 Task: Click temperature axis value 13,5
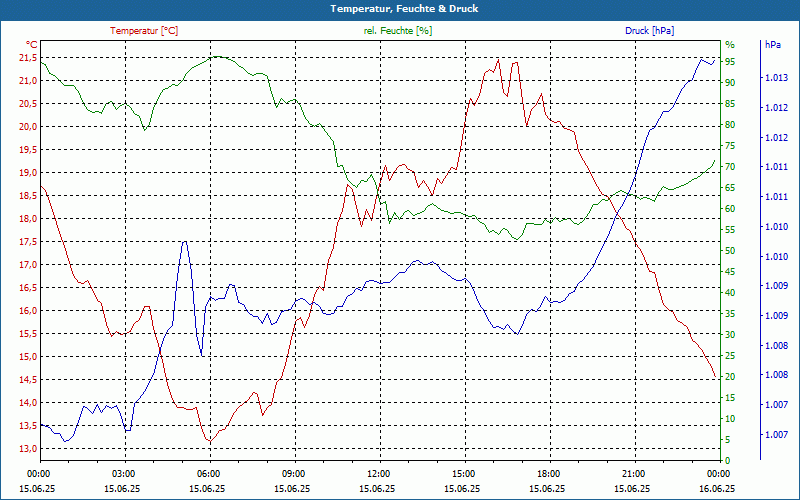[28, 426]
